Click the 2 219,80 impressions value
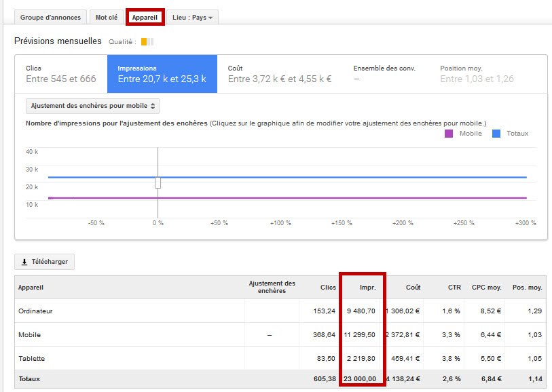552x392 pixels. (361, 359)
